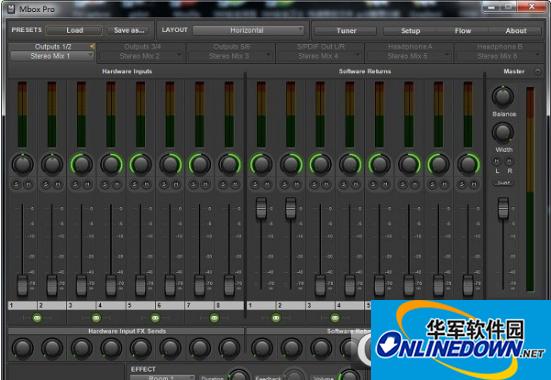The width and height of the screenshot is (551, 380).
Task: Toggle stereo link for hardware inputs 7 and 8
Action: 214,318
